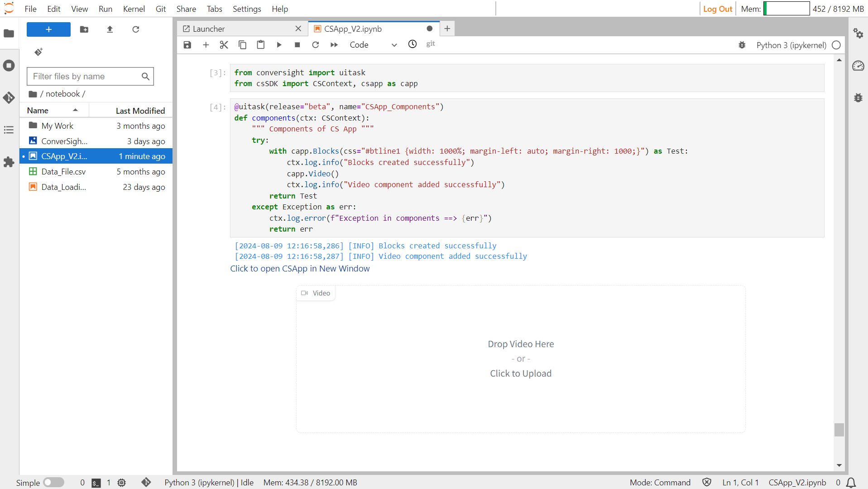The image size is (868, 489).
Task: Upload files with the upload arrow icon
Action: click(x=110, y=29)
